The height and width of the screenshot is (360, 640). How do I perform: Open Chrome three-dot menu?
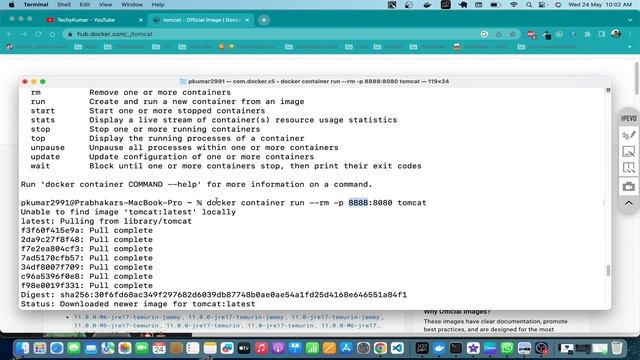(x=630, y=34)
